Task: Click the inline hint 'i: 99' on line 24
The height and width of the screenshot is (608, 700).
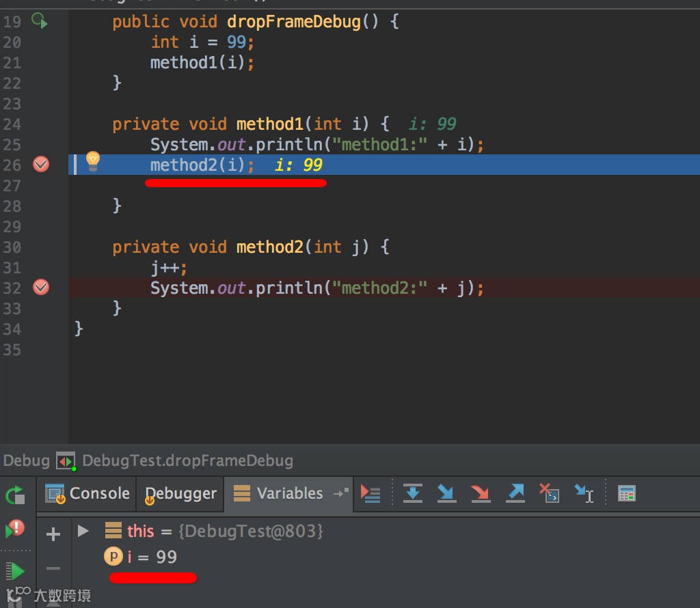Action: coord(432,124)
